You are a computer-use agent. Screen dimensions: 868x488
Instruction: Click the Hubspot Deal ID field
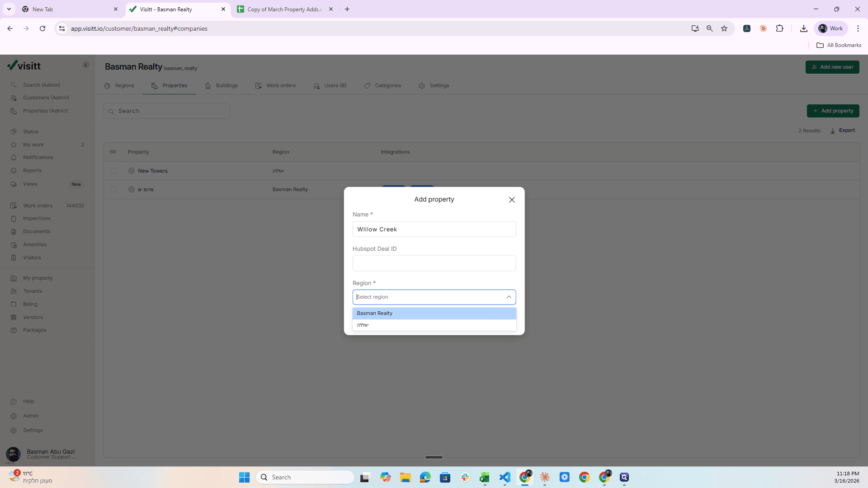(434, 263)
